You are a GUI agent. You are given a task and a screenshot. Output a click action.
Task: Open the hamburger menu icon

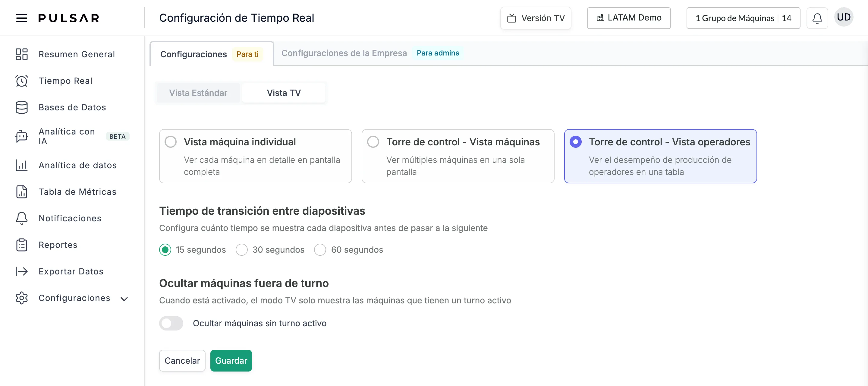pos(22,18)
